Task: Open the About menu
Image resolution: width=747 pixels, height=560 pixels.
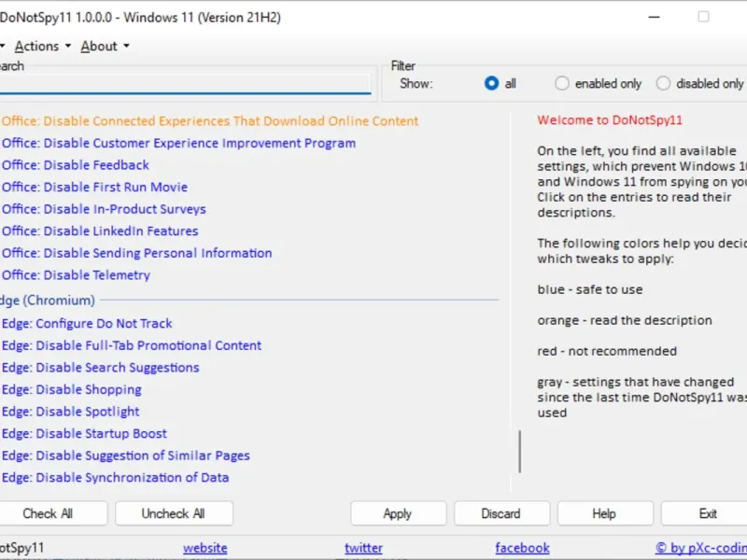Action: (x=105, y=46)
